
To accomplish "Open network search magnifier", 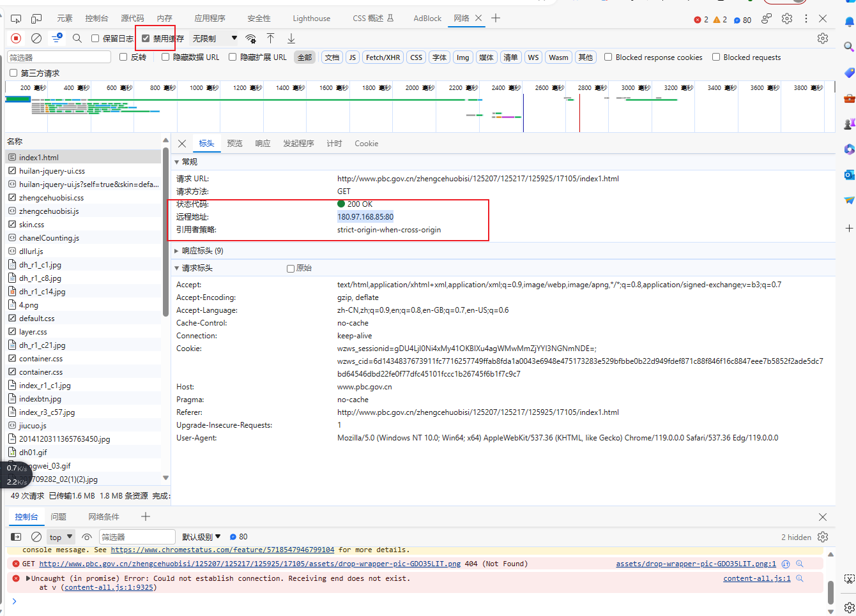I will [77, 38].
